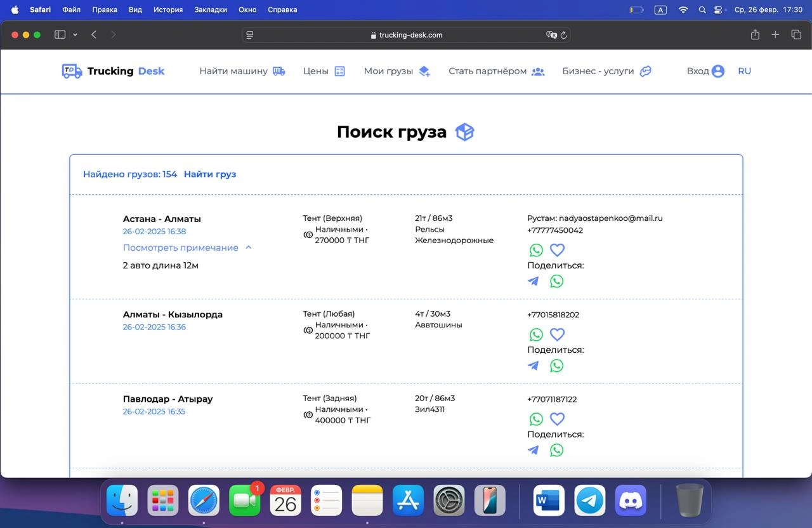Screen dimensions: 812x528
Task: Open Бизнес - услуги navigation item
Action: pos(607,71)
